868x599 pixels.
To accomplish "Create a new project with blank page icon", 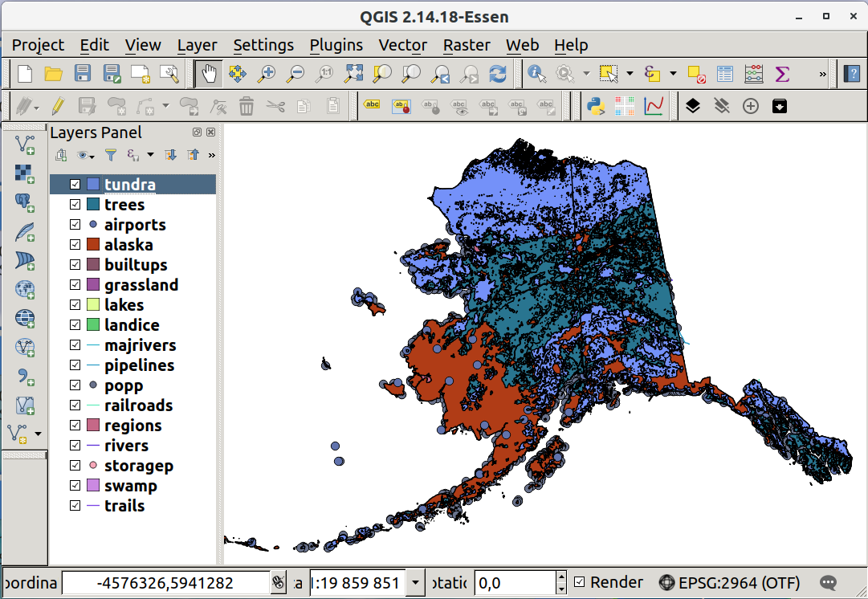I will 24,74.
